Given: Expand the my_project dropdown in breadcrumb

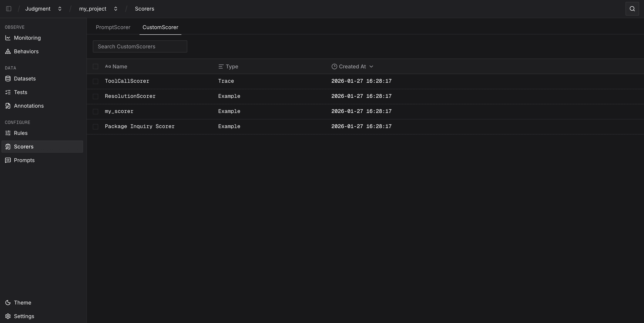Looking at the screenshot, I should pyautogui.click(x=116, y=9).
